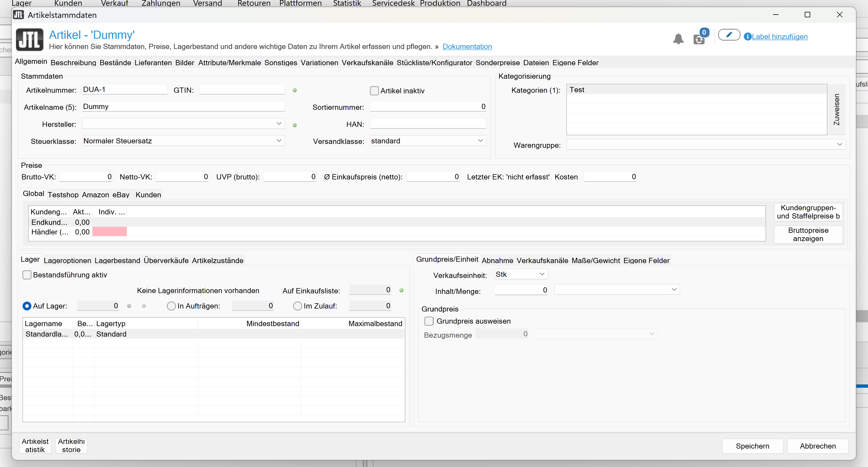
Task: Open the Lagerbestand tab
Action: click(x=117, y=260)
